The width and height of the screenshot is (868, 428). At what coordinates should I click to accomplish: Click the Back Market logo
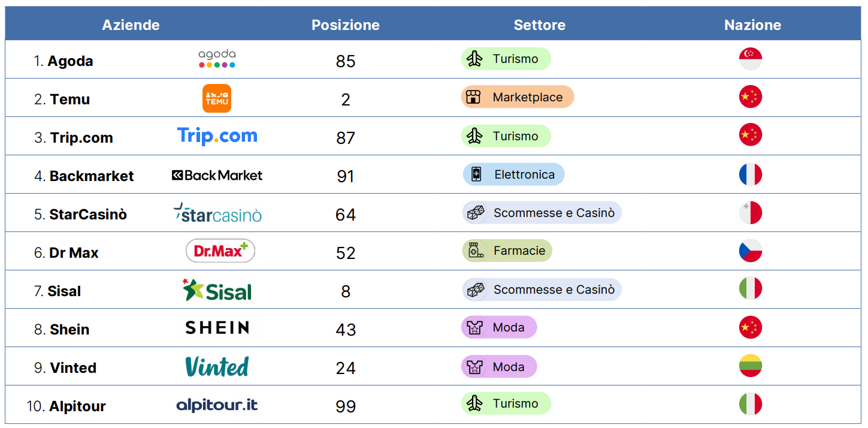217,175
